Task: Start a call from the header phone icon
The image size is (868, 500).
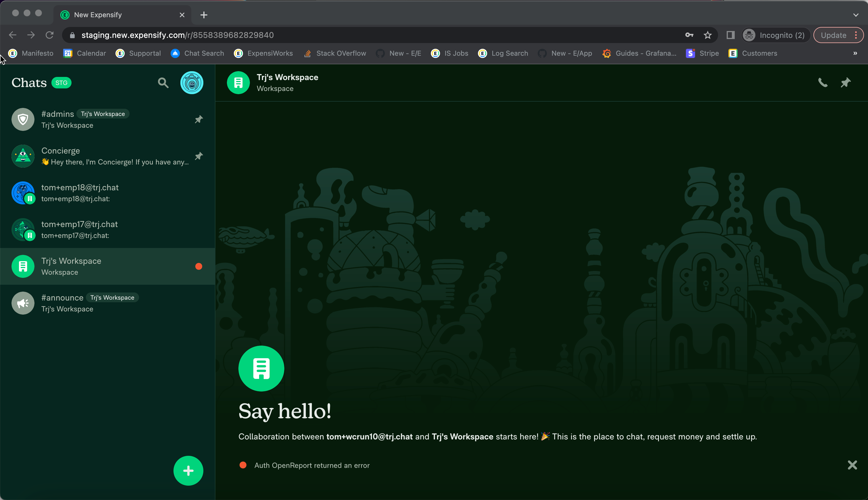Action: [x=823, y=83]
